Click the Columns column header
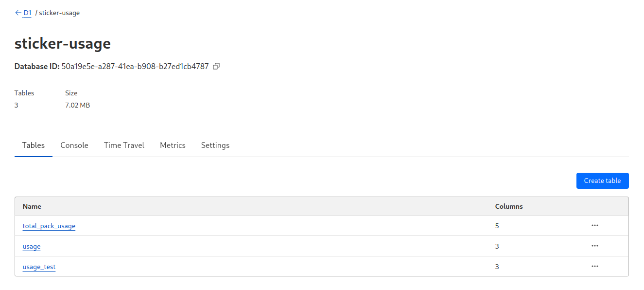644x290 pixels. pyautogui.click(x=509, y=206)
